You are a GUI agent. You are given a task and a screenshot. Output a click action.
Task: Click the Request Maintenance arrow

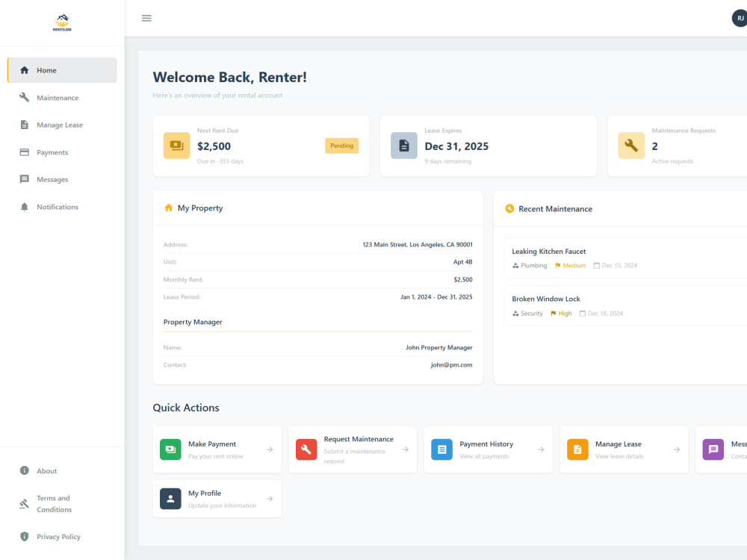tap(406, 449)
